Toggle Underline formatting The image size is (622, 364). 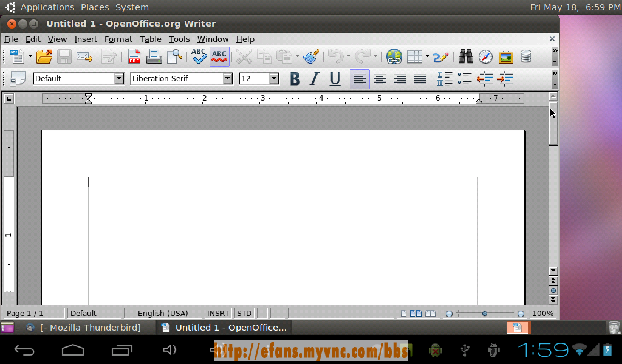tap(335, 79)
